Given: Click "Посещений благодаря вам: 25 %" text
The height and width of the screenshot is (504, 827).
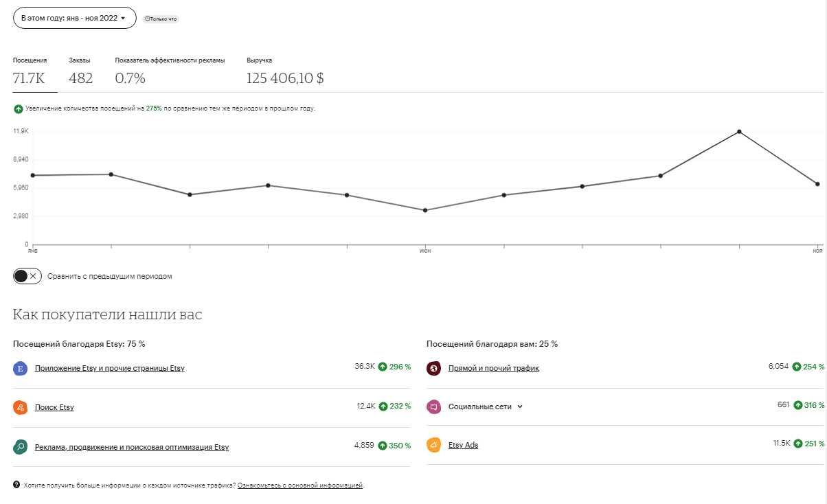Looking at the screenshot, I should pos(492,344).
